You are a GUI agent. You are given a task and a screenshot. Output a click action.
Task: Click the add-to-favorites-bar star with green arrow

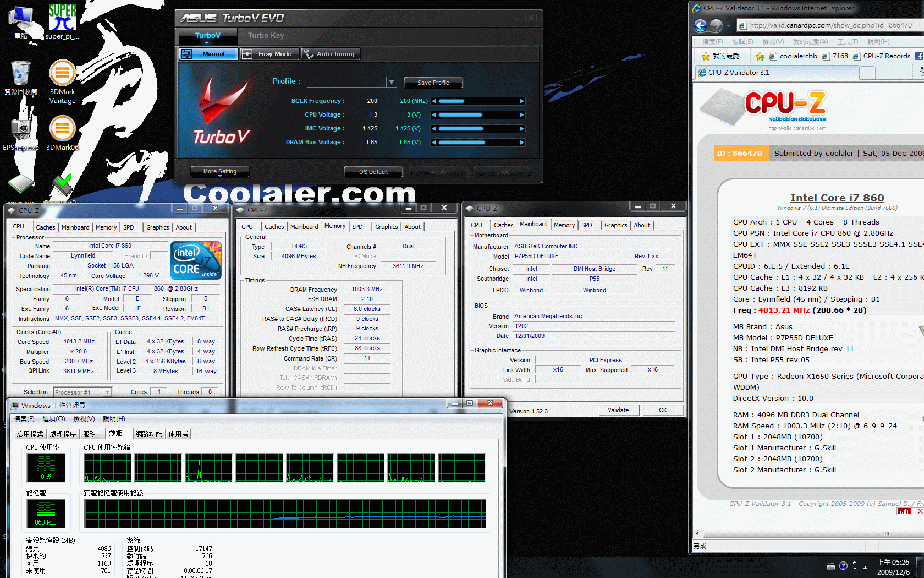point(760,56)
